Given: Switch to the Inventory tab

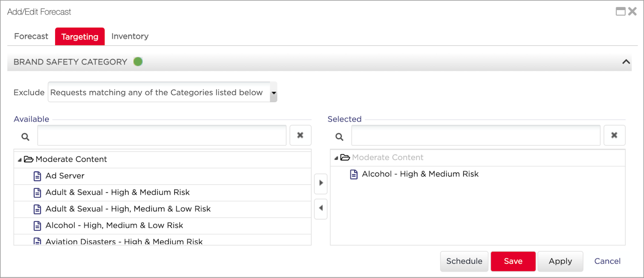Looking at the screenshot, I should 130,37.
